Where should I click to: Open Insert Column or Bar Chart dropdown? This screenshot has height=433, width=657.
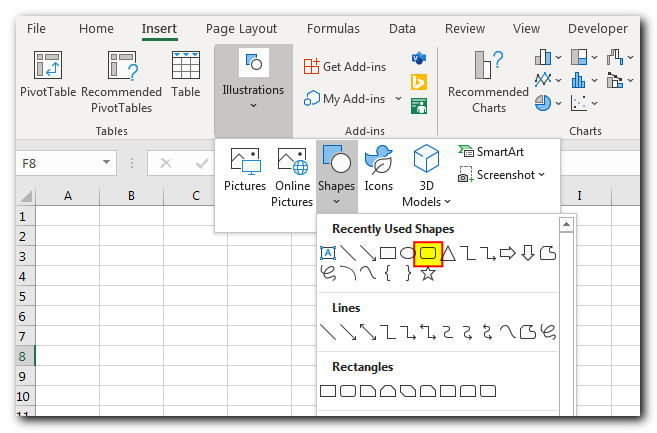(558, 57)
